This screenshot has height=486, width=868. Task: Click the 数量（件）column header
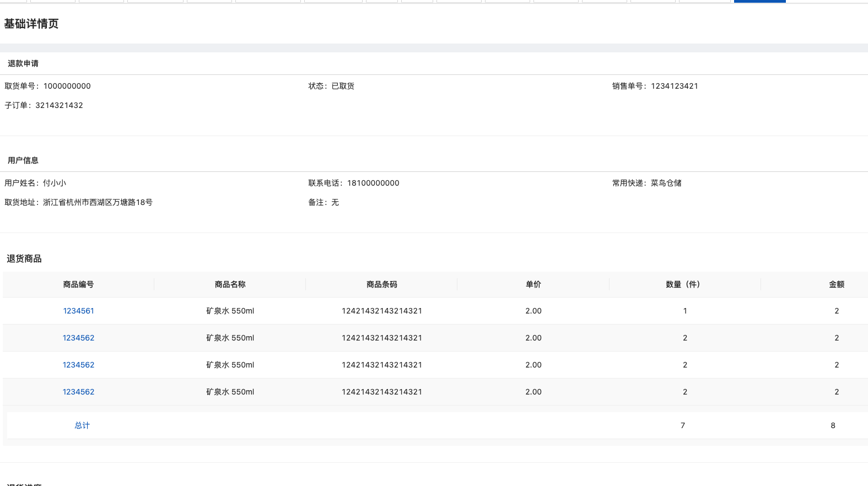[683, 284]
